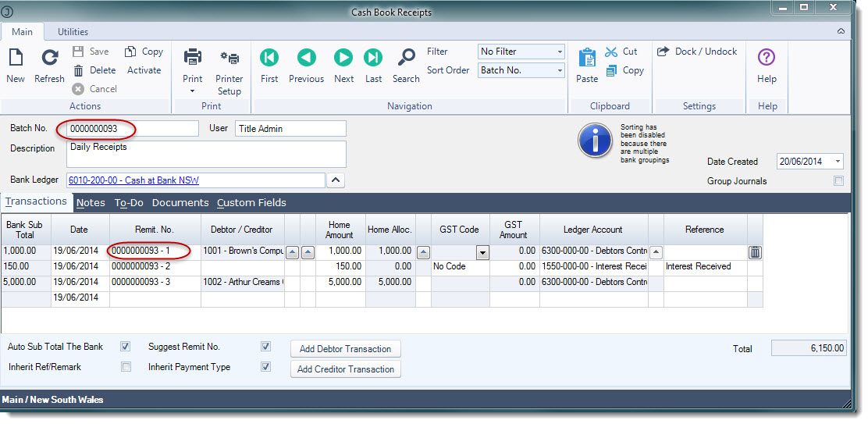
Task: Go to the Previous record
Action: 306,66
